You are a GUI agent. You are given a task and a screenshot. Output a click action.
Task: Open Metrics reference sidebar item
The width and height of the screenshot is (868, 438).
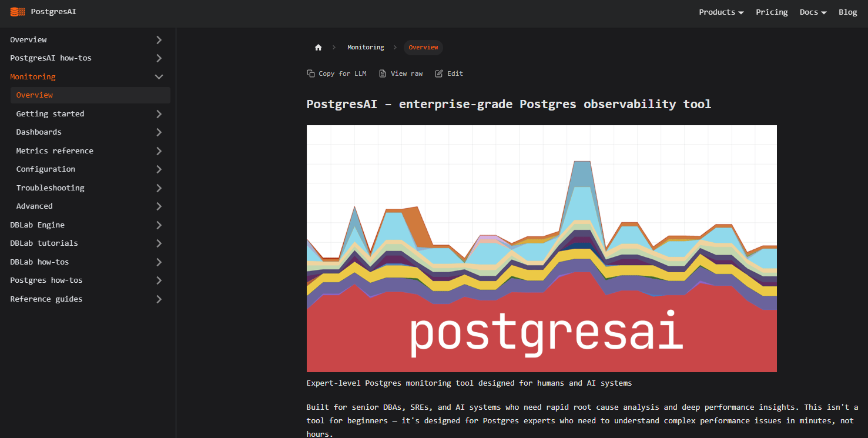(55, 151)
